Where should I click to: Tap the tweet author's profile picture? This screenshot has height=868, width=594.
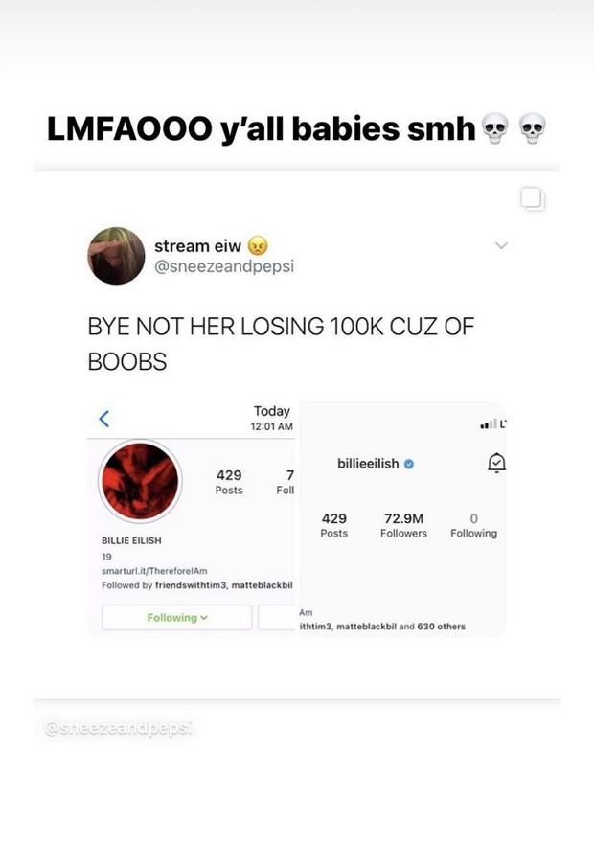116,256
